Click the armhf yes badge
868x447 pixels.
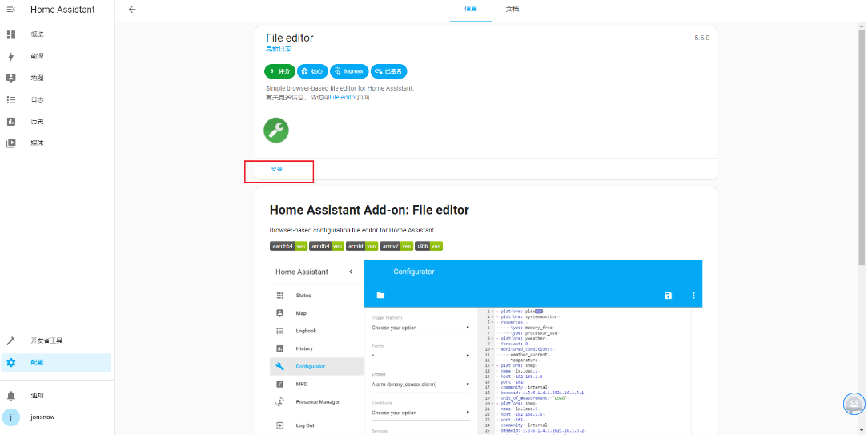362,246
